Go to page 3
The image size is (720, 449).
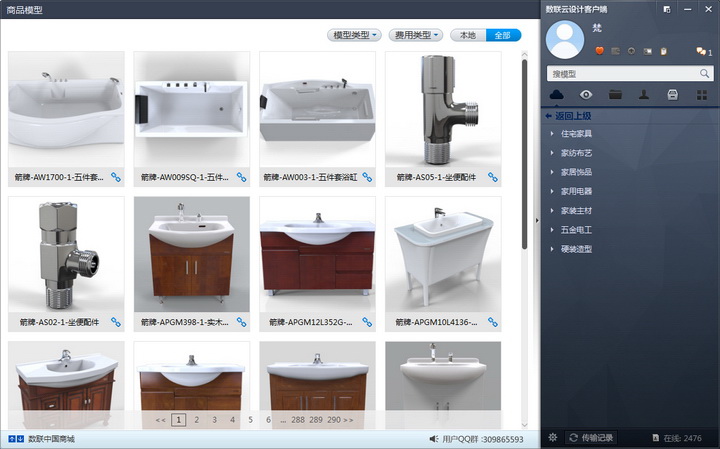(x=214, y=420)
